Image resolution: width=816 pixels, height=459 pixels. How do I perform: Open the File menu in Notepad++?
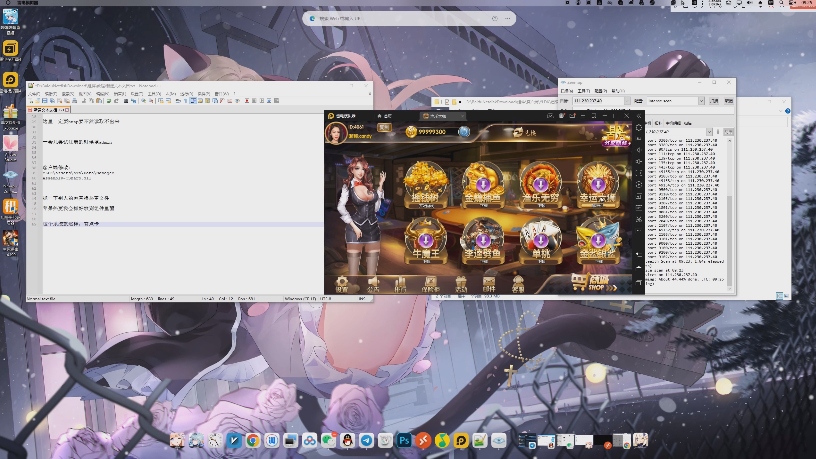pyautogui.click(x=35, y=94)
